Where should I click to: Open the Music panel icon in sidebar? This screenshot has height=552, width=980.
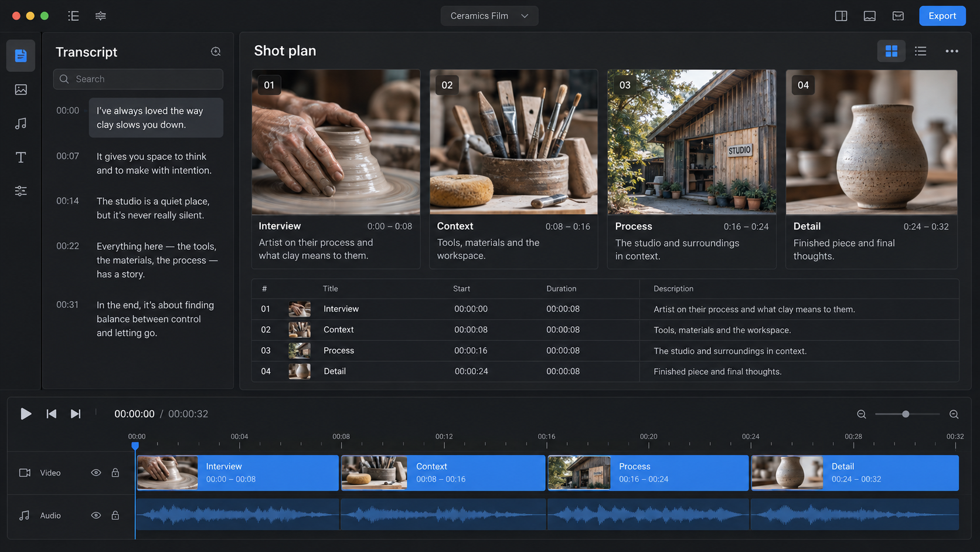pos(21,123)
